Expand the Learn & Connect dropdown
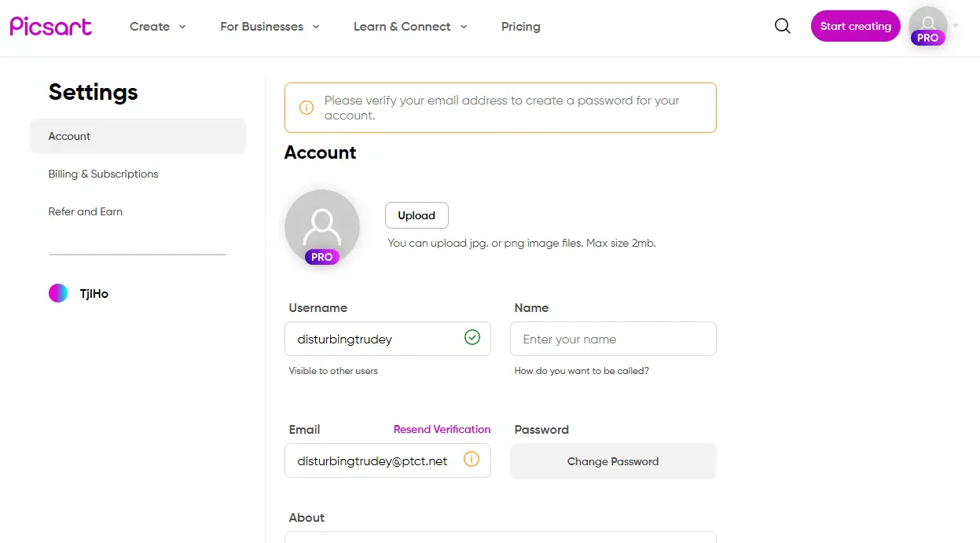Screen dimensions: 980x543 click(x=410, y=26)
